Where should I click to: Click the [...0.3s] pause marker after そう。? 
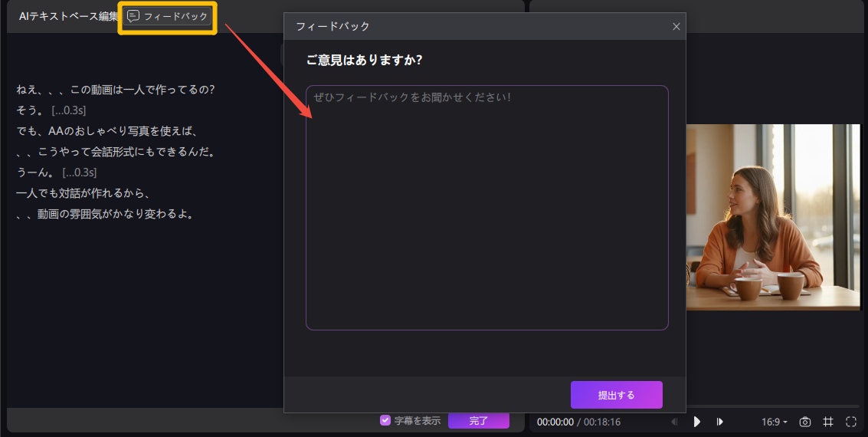(x=69, y=110)
